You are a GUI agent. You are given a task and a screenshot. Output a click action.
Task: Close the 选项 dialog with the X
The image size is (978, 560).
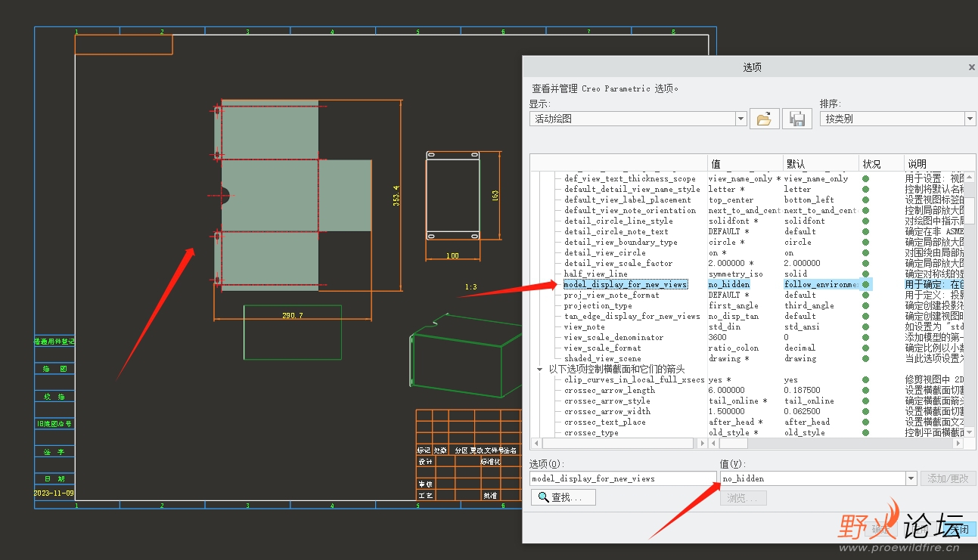tap(971, 67)
